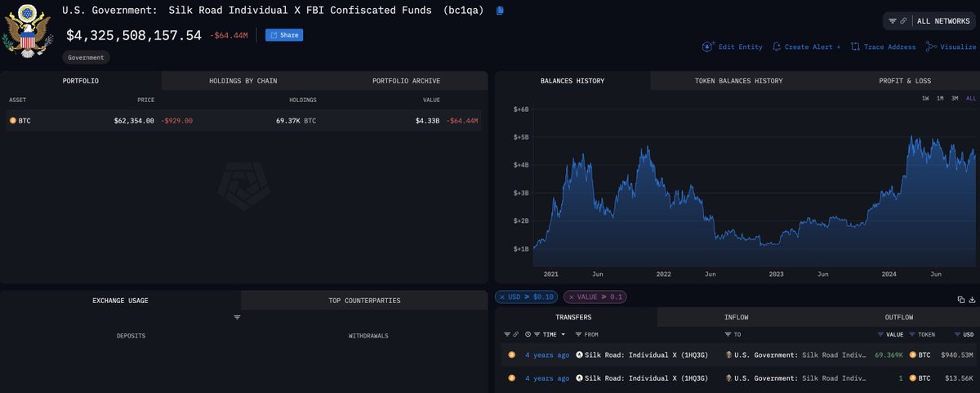
Task: Click Trace Address
Action: pyautogui.click(x=883, y=47)
